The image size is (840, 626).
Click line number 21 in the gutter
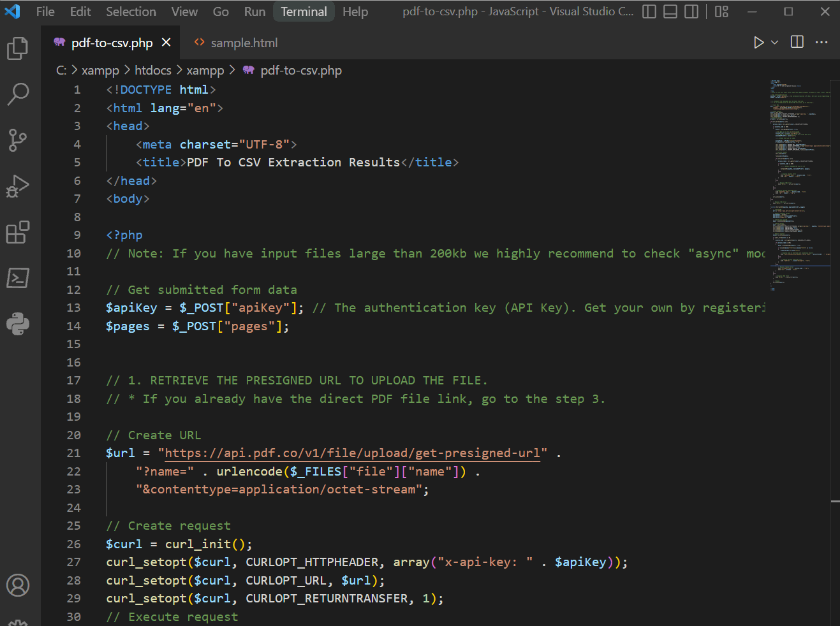pos(74,453)
